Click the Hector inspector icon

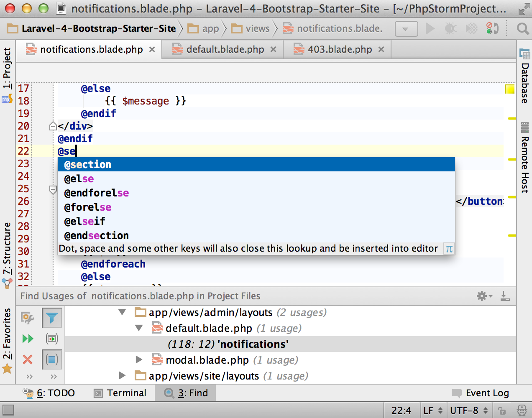point(522,410)
